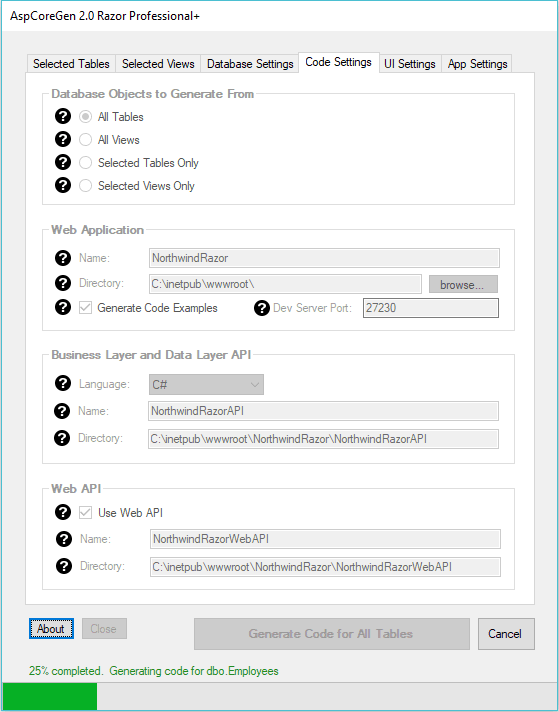Choose Selected Tables Only radio option

[x=85, y=163]
